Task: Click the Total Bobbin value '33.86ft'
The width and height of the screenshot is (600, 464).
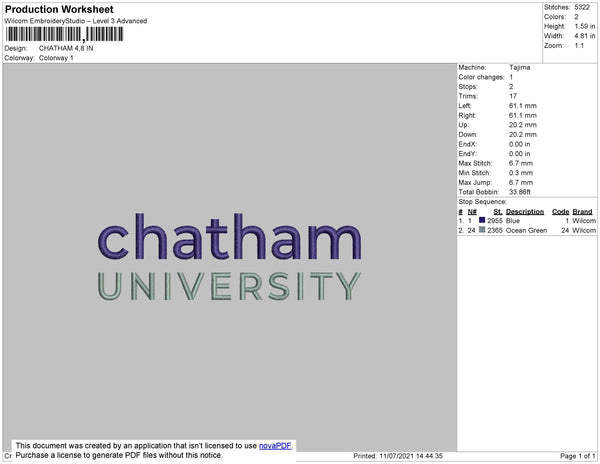Action: pos(519,192)
